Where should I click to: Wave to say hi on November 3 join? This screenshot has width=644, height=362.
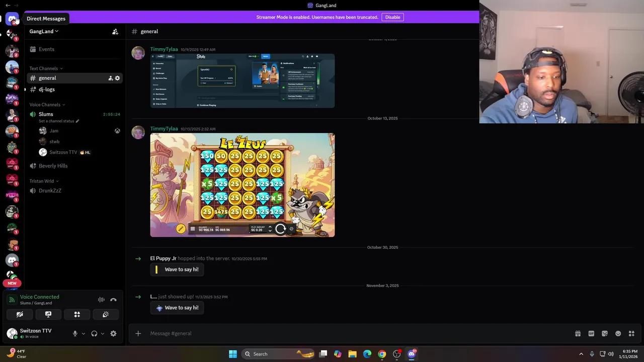[x=177, y=308]
